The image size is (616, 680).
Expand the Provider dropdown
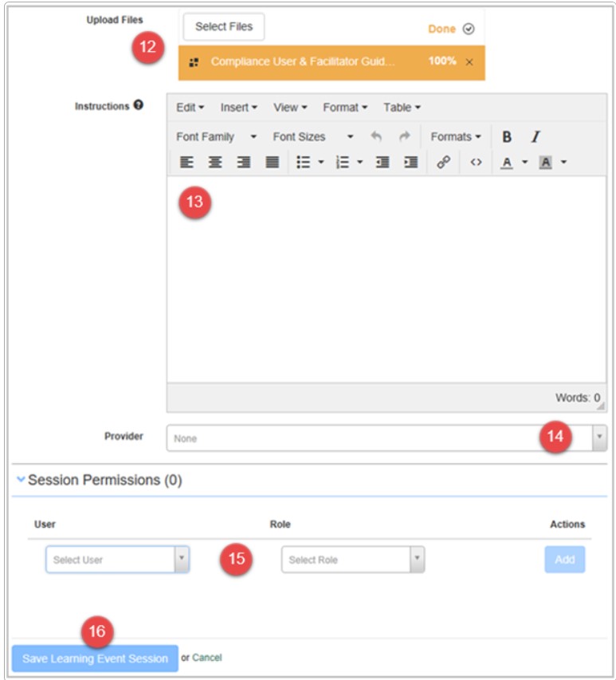click(599, 438)
